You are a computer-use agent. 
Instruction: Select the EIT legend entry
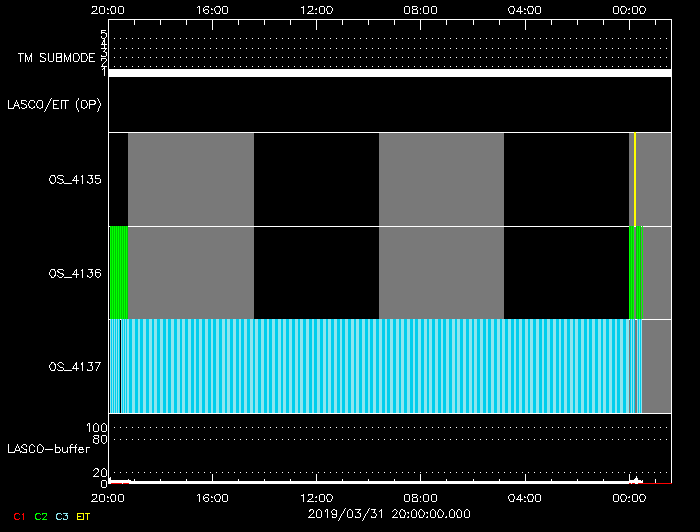(83, 517)
